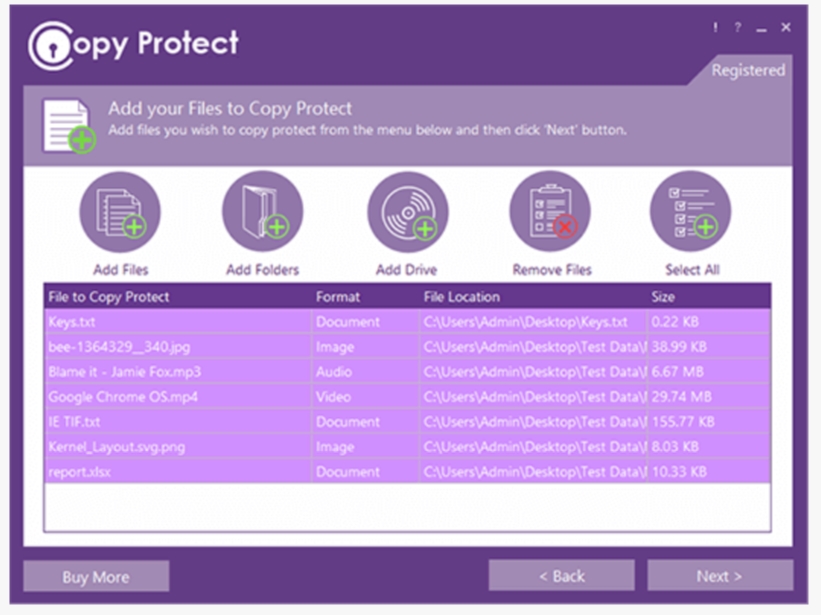This screenshot has height=615, width=821.
Task: Sort by the Size column header
Action: coord(709,297)
